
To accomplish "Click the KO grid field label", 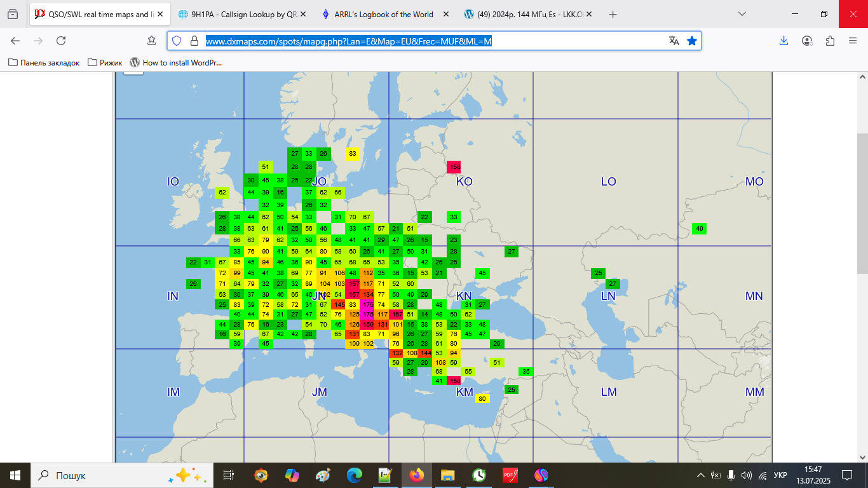I will click(465, 182).
